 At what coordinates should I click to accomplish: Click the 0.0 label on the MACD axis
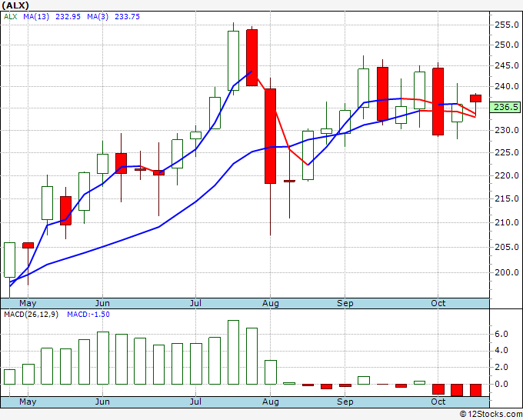click(501, 384)
